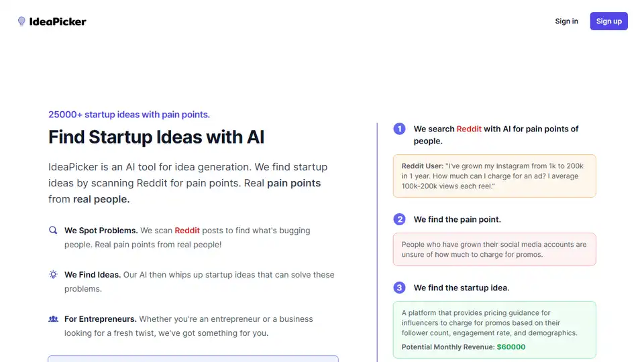
Task: Click the partially visible box at page bottom
Action: (x=193, y=359)
